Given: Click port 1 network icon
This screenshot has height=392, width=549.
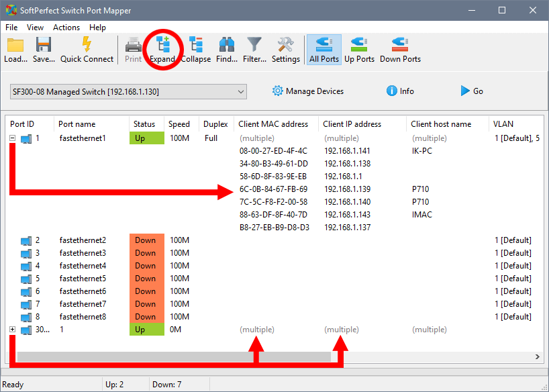Looking at the screenshot, I should pyautogui.click(x=26, y=139).
